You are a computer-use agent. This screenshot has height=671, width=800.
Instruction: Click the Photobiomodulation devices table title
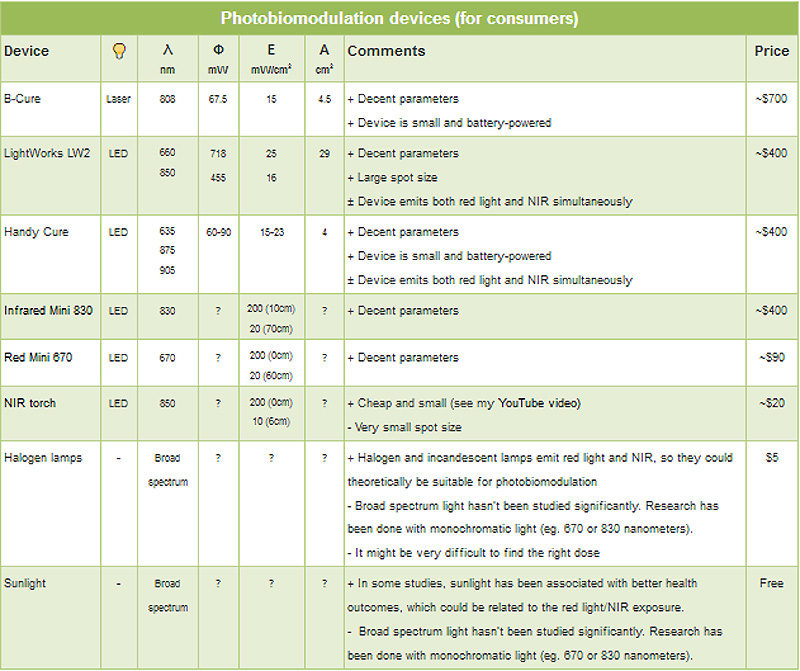pyautogui.click(x=399, y=18)
